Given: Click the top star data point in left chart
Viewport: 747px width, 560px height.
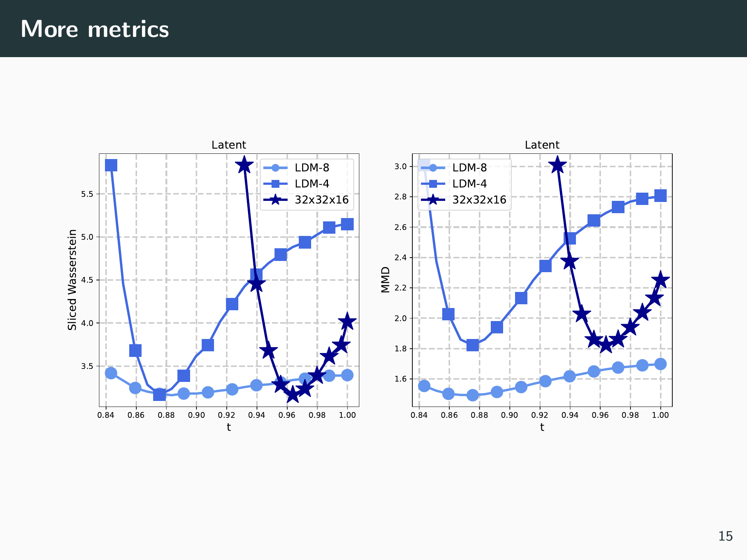Looking at the screenshot, I should click(x=244, y=165).
